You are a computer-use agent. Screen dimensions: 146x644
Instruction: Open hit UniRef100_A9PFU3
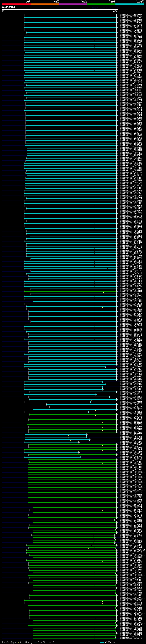coord(131,45)
